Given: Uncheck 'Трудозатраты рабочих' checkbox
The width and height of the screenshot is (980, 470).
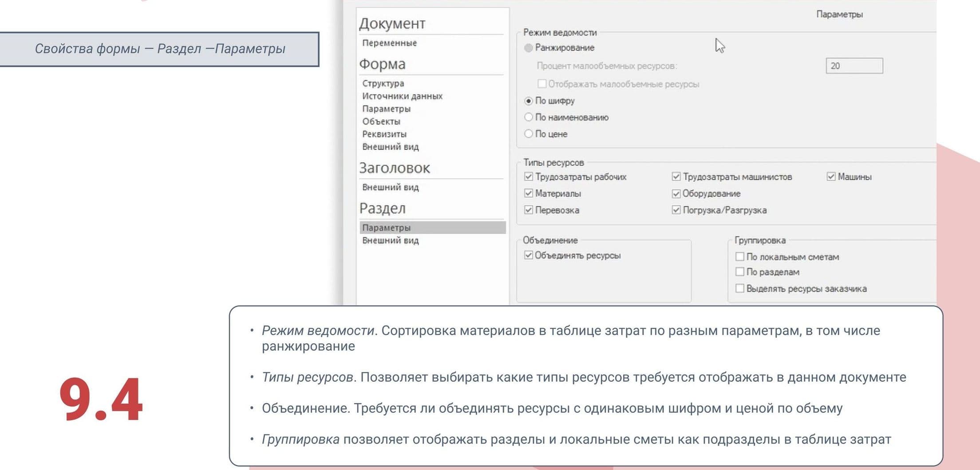Looking at the screenshot, I should click(x=528, y=177).
